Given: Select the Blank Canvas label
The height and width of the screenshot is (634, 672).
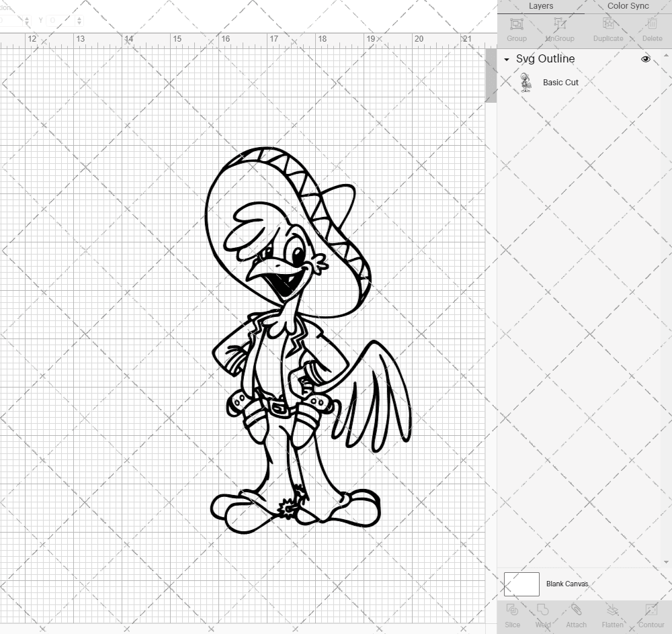Looking at the screenshot, I should point(567,584).
